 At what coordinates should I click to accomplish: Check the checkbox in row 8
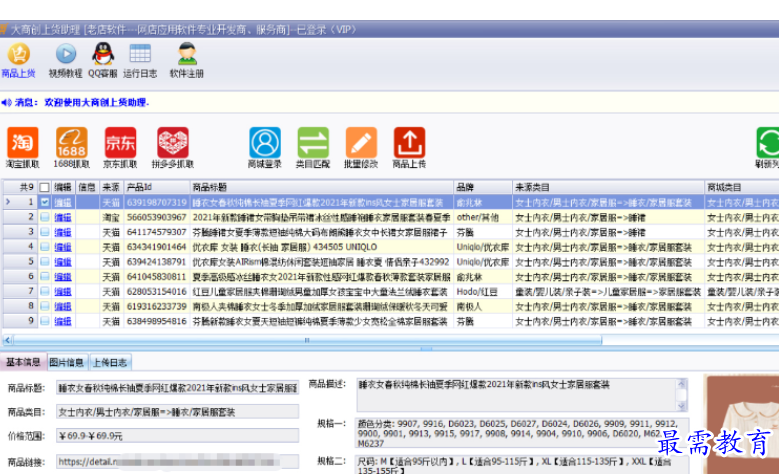45,307
